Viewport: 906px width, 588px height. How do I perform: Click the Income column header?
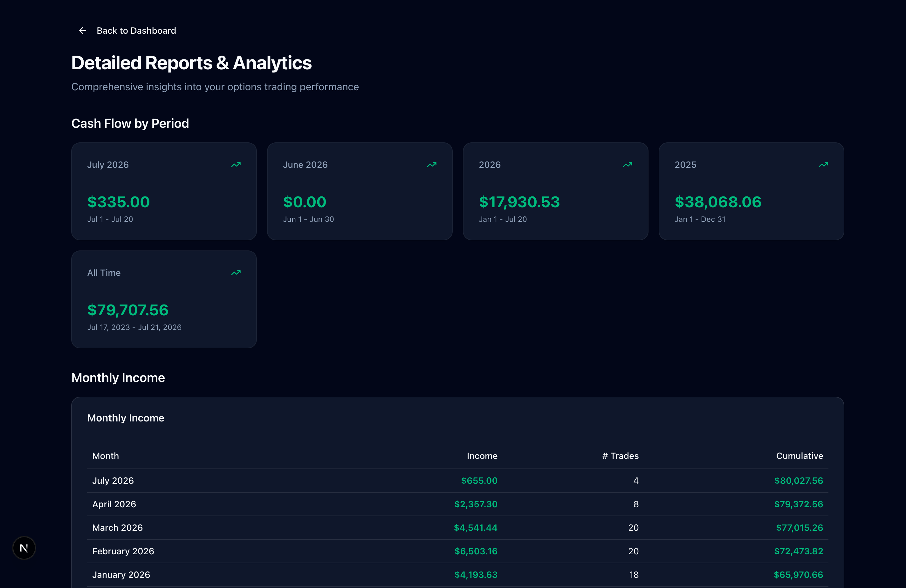[482, 456]
